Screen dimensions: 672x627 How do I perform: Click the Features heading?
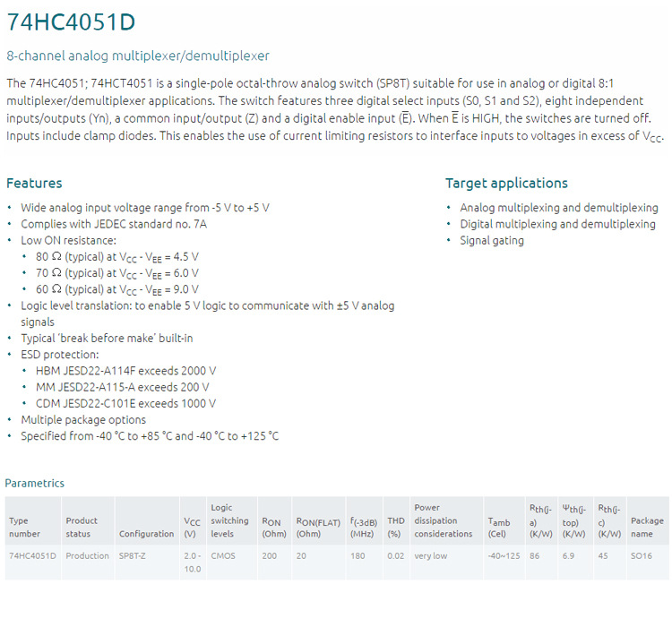coord(34,183)
